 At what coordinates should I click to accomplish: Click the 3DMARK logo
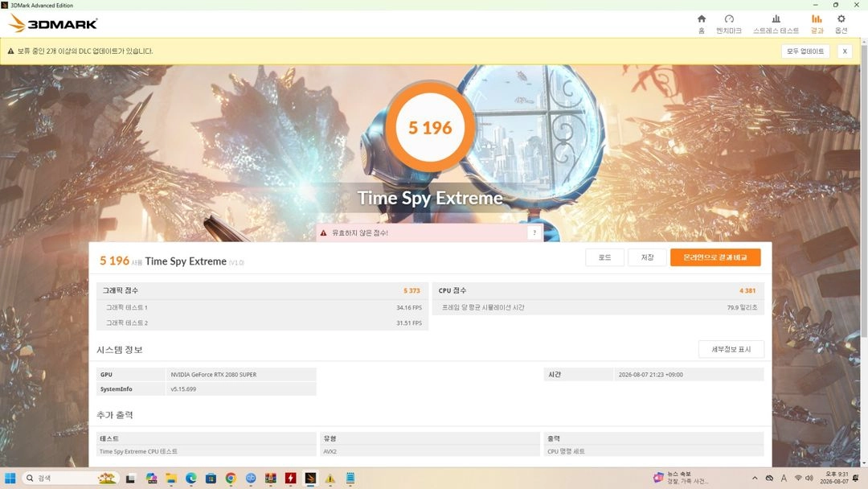(x=53, y=23)
